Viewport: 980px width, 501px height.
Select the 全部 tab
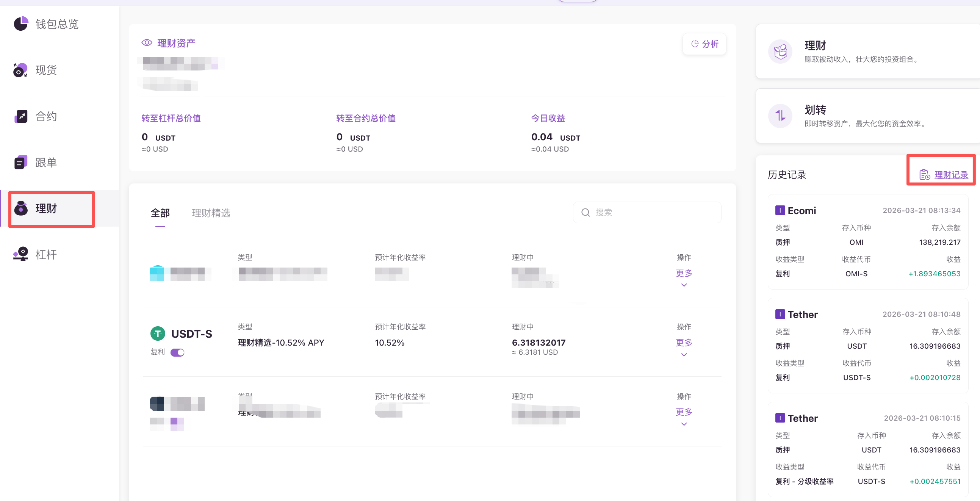(x=160, y=213)
